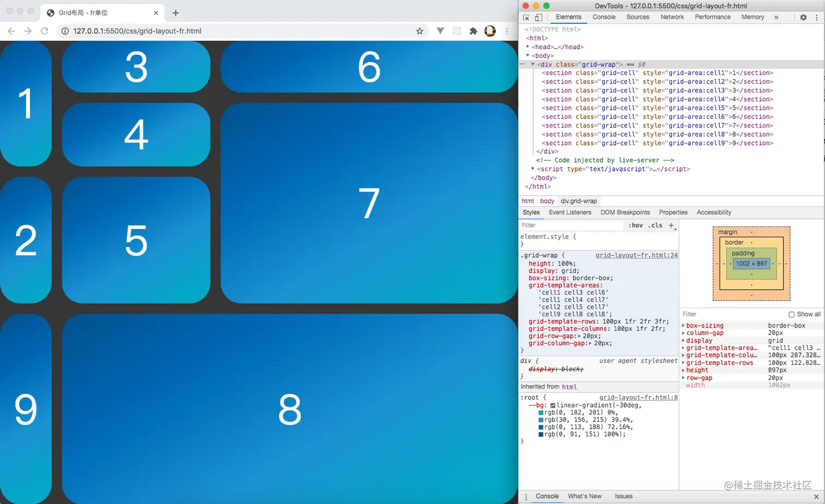The width and height of the screenshot is (825, 504).
Task: Open the Performance panel tab
Action: pos(713,17)
